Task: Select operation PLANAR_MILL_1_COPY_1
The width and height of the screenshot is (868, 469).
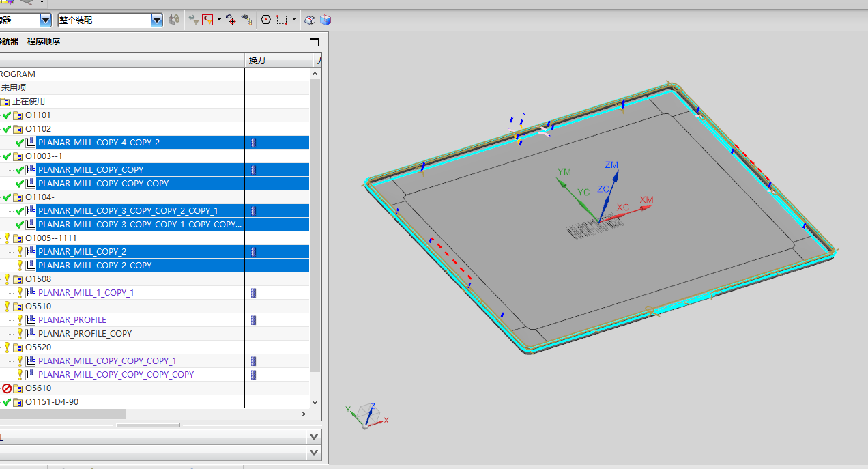Action: [x=86, y=293]
